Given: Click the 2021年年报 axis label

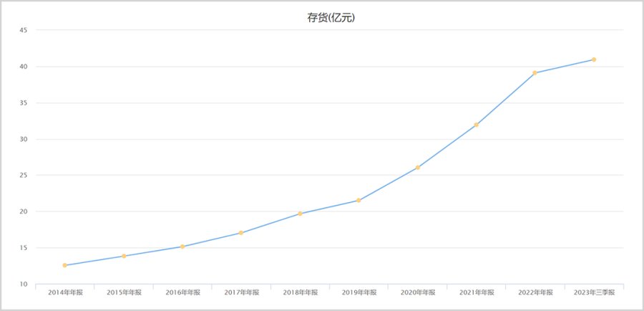Looking at the screenshot, I should click(x=477, y=292).
